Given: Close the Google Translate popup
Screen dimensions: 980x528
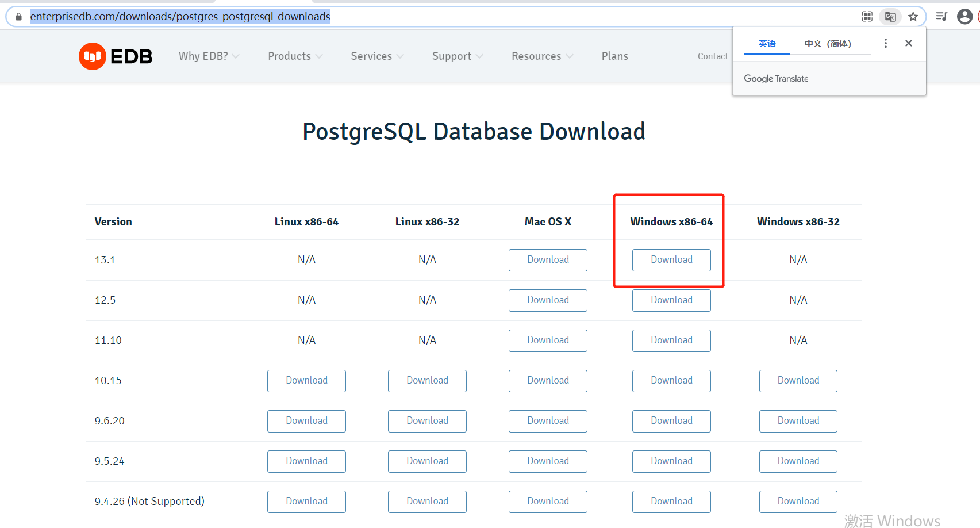Looking at the screenshot, I should 909,43.
